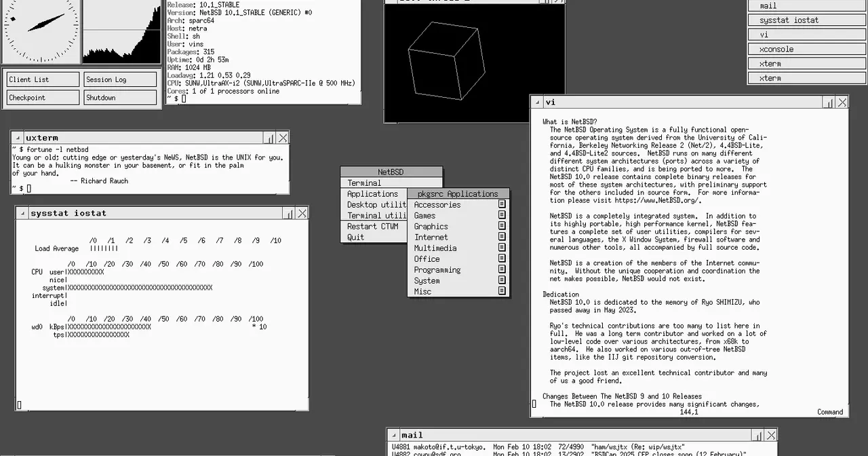Click the 'Dedication' heading in vi
This screenshot has width=868, height=456.
pyautogui.click(x=560, y=294)
